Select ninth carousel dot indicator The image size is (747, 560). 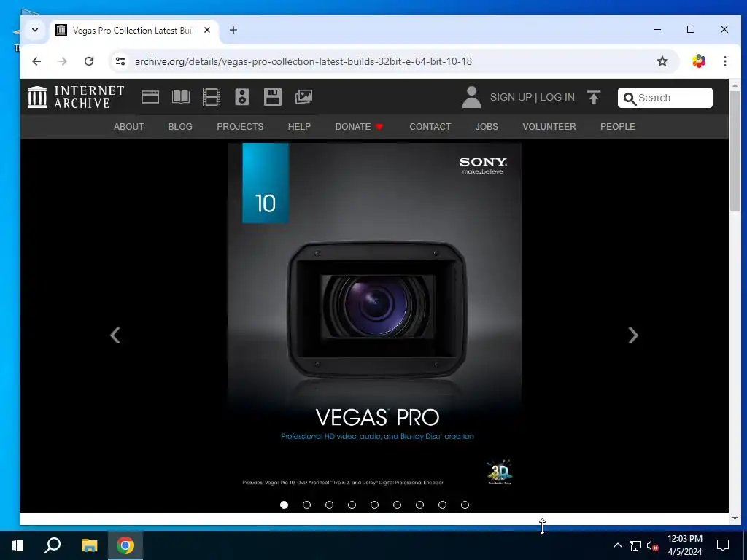[465, 505]
